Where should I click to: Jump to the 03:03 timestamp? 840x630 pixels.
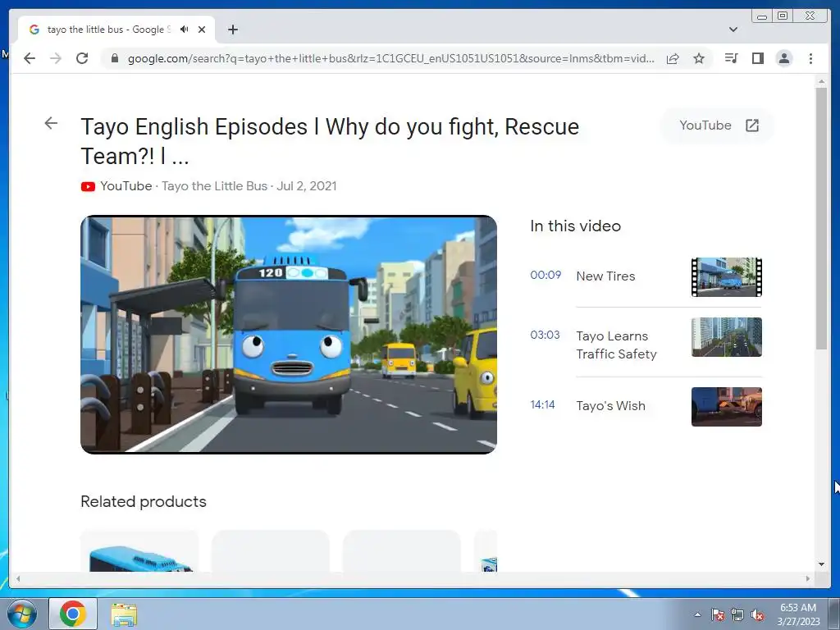(x=545, y=335)
